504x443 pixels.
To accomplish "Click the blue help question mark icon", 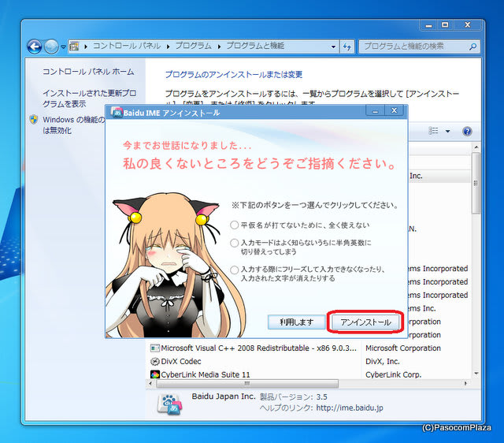I will point(467,132).
